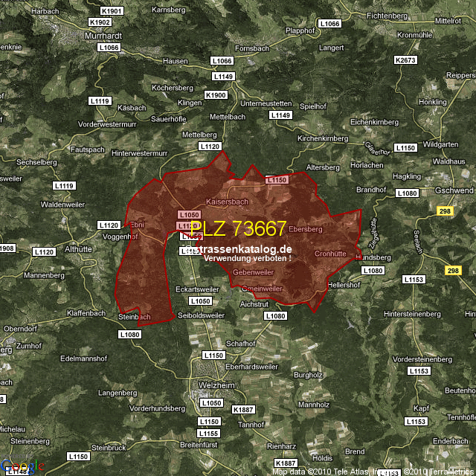Click the K1900 road shield near Klingen
This screenshot has width=476, height=476.
click(215, 95)
